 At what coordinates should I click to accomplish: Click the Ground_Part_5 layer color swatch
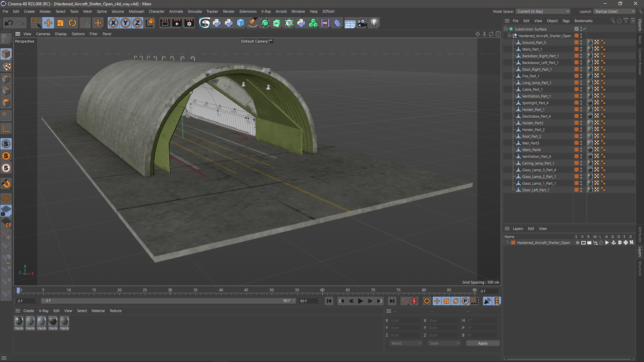(576, 43)
